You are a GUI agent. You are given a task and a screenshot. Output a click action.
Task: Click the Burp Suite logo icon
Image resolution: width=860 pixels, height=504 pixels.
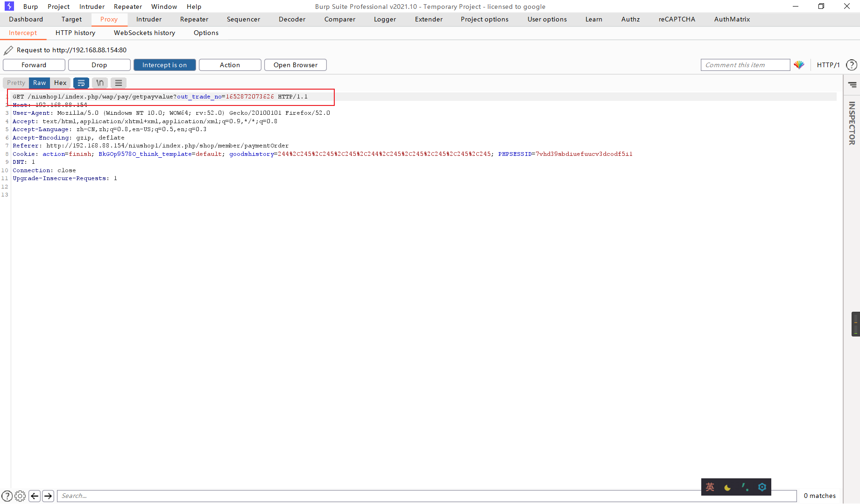9,6
